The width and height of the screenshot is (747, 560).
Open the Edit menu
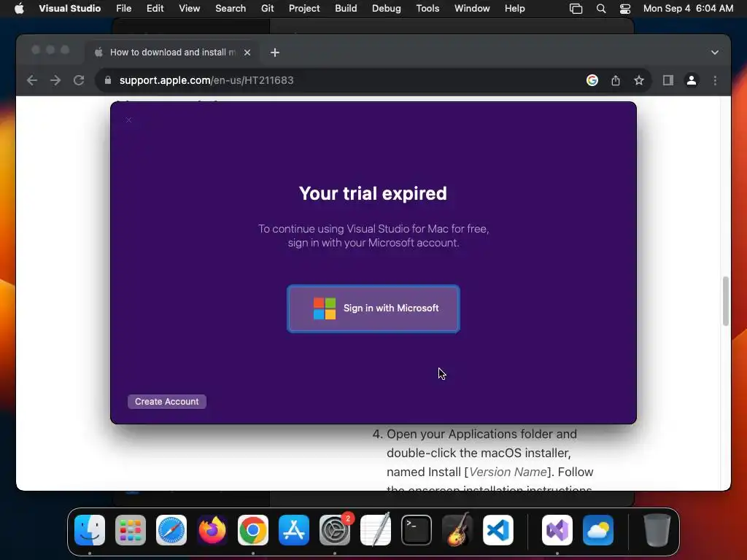click(x=155, y=8)
